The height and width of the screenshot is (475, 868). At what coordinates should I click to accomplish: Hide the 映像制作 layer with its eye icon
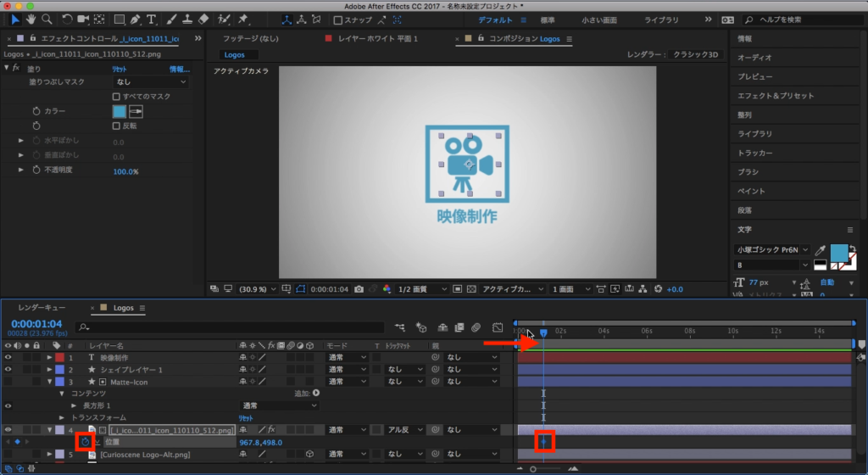(8, 358)
